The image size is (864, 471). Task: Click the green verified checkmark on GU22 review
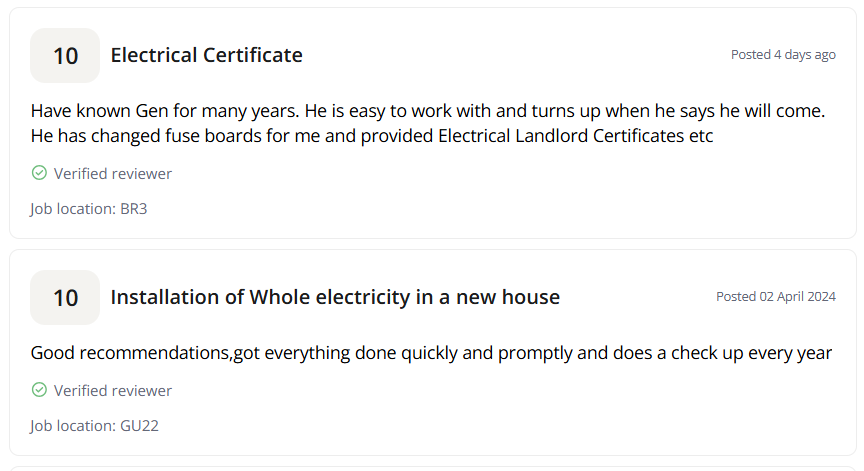tap(39, 390)
